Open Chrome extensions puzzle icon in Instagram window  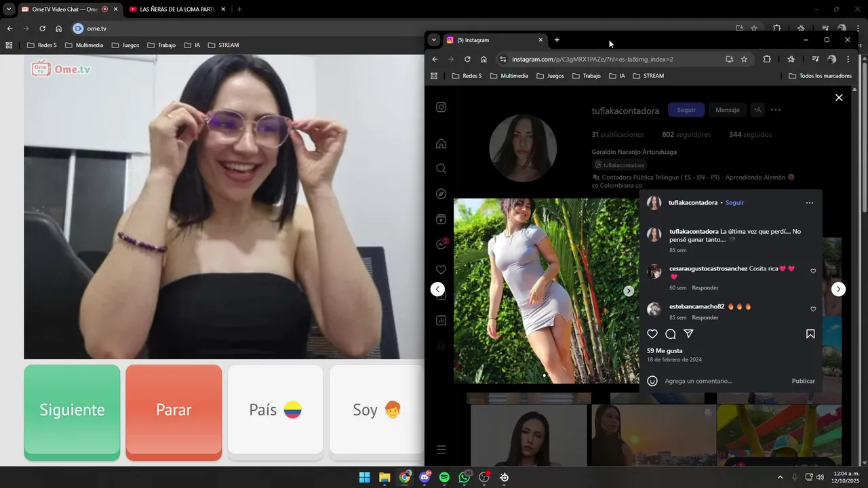click(x=767, y=59)
